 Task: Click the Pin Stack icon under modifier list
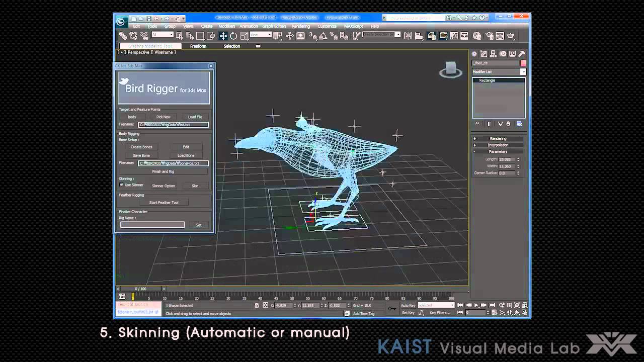(x=477, y=124)
